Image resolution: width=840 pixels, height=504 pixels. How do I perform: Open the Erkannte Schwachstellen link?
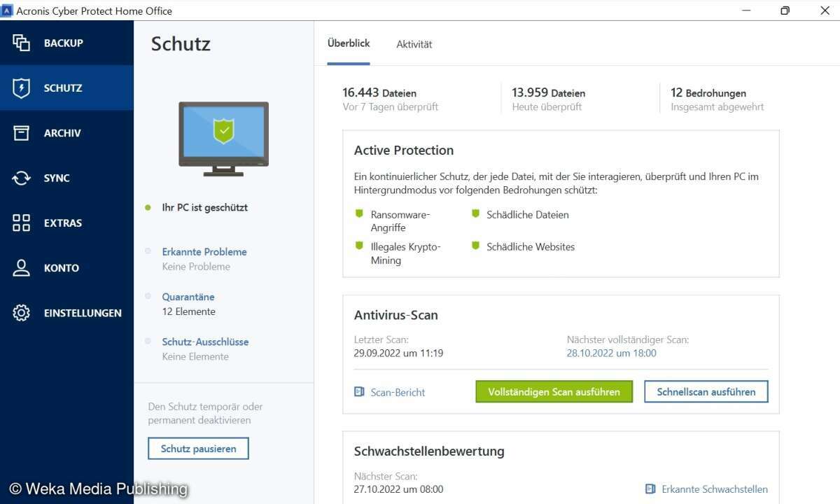(x=715, y=489)
